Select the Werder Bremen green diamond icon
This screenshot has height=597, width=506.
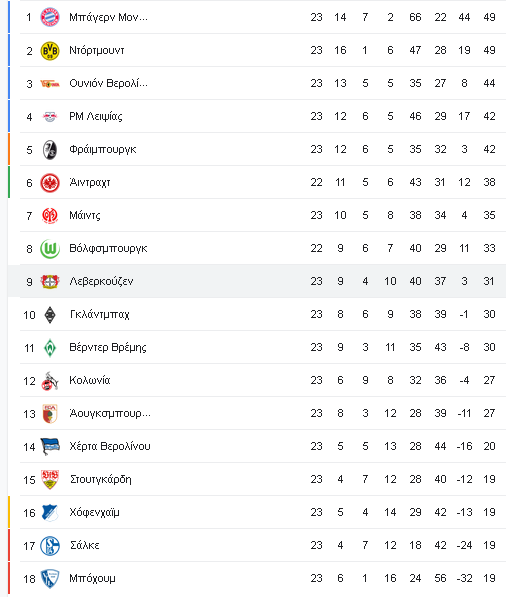tap(50, 348)
